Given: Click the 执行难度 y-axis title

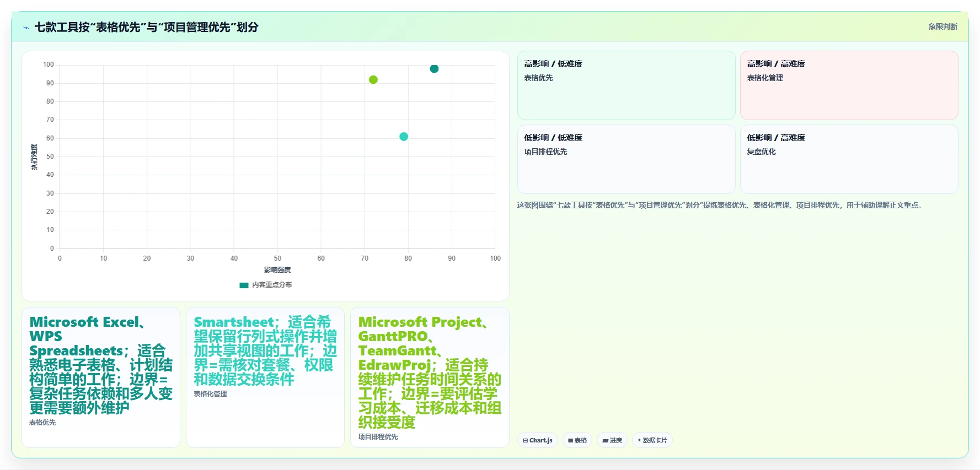Looking at the screenshot, I should tap(34, 157).
